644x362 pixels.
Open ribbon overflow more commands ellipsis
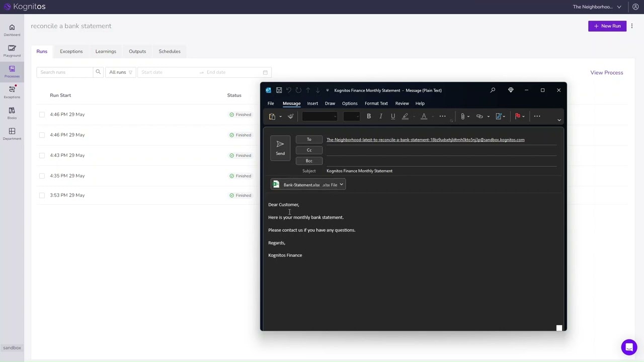point(537,117)
